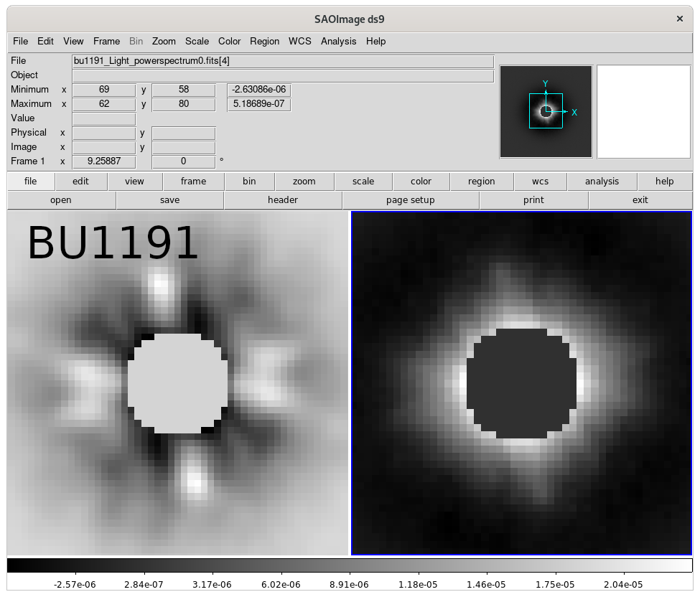The width and height of the screenshot is (700, 597).
Task: Open the Region menu
Action: pos(264,41)
